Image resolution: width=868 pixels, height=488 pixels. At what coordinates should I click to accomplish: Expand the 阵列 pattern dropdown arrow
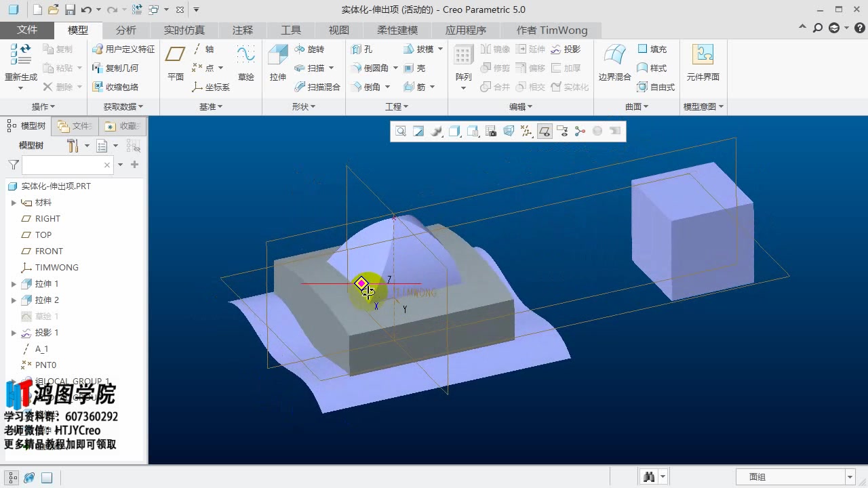click(x=464, y=88)
